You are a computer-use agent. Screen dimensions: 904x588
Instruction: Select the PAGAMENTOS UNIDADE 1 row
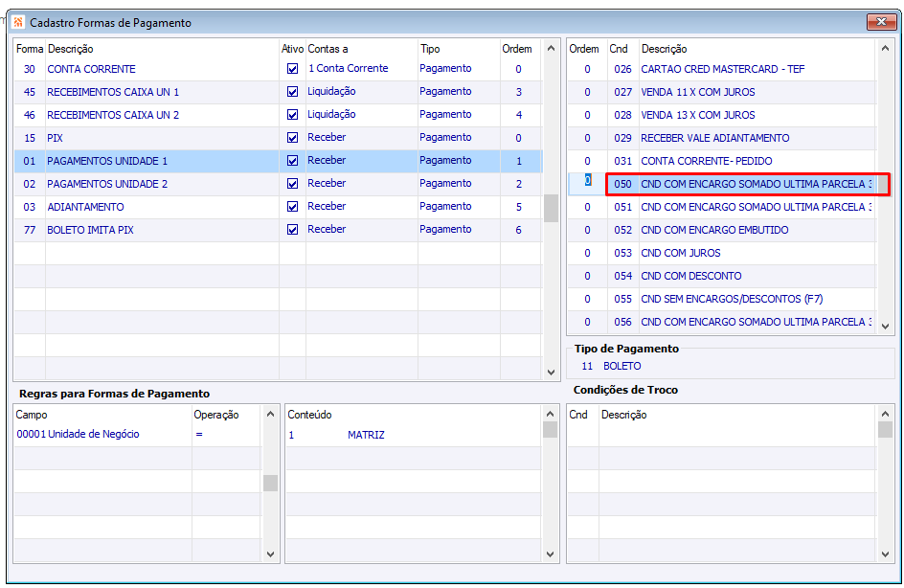(x=278, y=161)
